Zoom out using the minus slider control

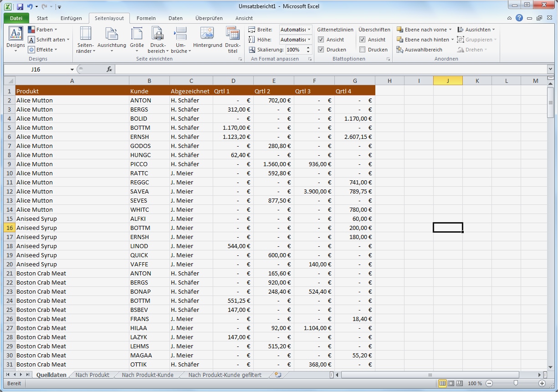tap(489, 383)
